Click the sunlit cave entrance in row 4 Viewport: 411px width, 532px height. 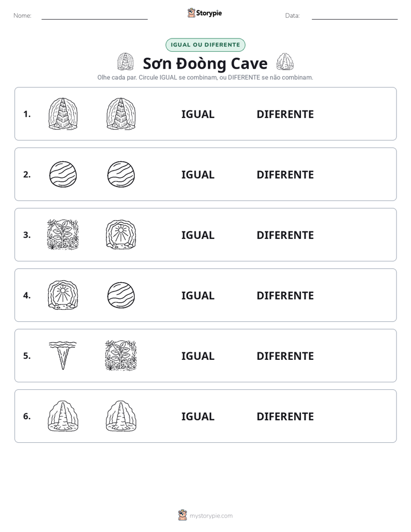tap(63, 295)
